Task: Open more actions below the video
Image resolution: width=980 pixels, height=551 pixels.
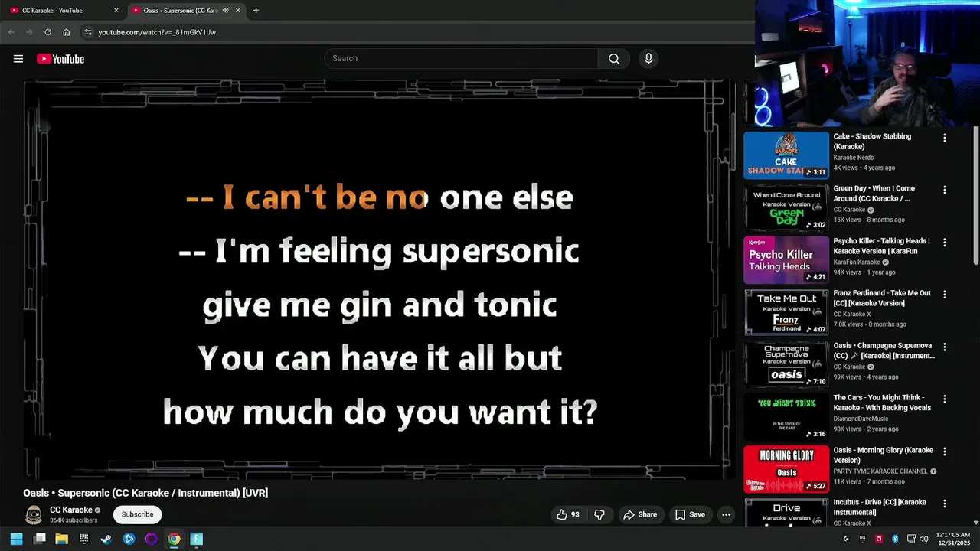Action: pos(726,514)
